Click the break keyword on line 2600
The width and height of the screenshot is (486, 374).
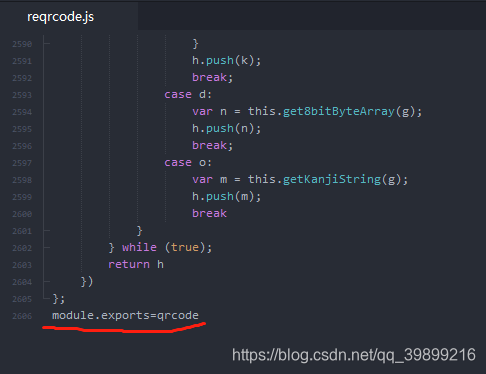pos(209,213)
